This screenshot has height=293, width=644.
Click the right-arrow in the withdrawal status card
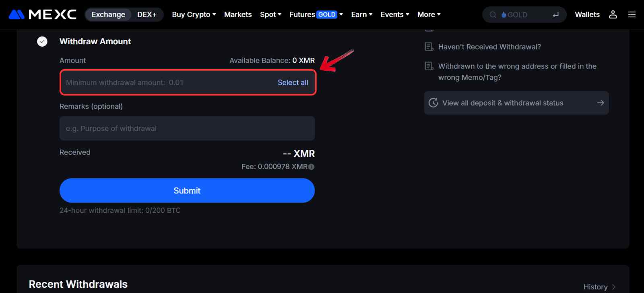coord(600,102)
